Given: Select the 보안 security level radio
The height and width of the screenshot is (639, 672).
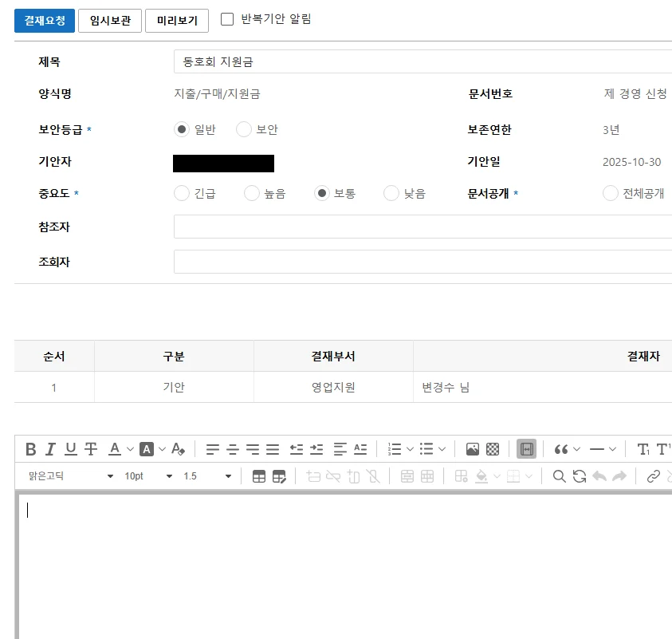Looking at the screenshot, I should [x=244, y=129].
